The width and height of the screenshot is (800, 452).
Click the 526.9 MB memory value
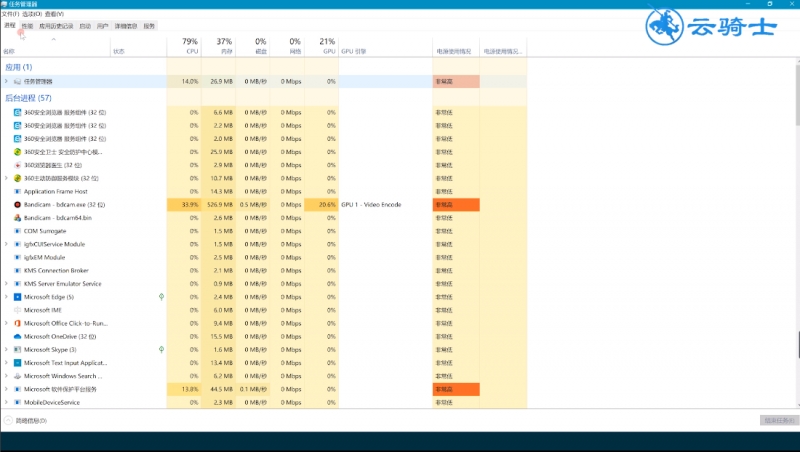[218, 205]
